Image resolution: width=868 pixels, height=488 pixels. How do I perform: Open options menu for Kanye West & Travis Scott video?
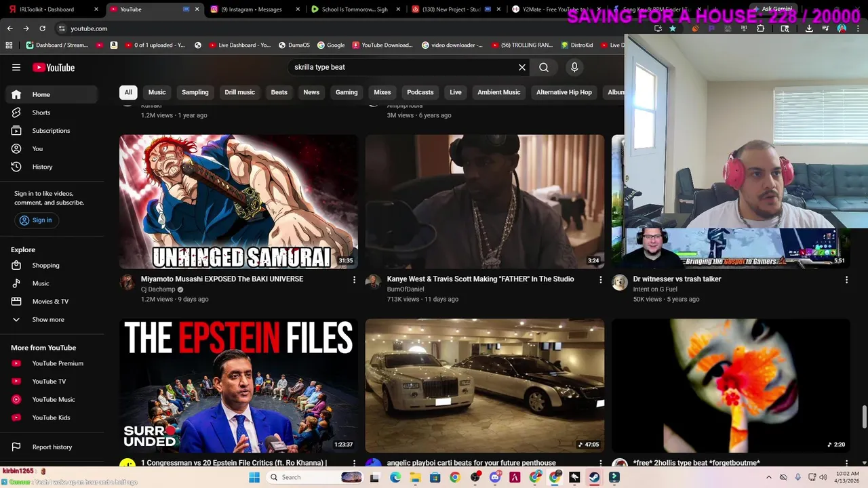pos(600,280)
